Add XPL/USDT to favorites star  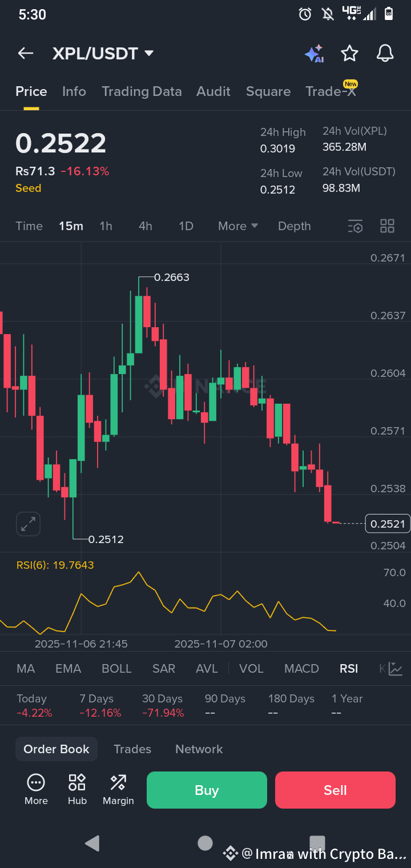(349, 54)
